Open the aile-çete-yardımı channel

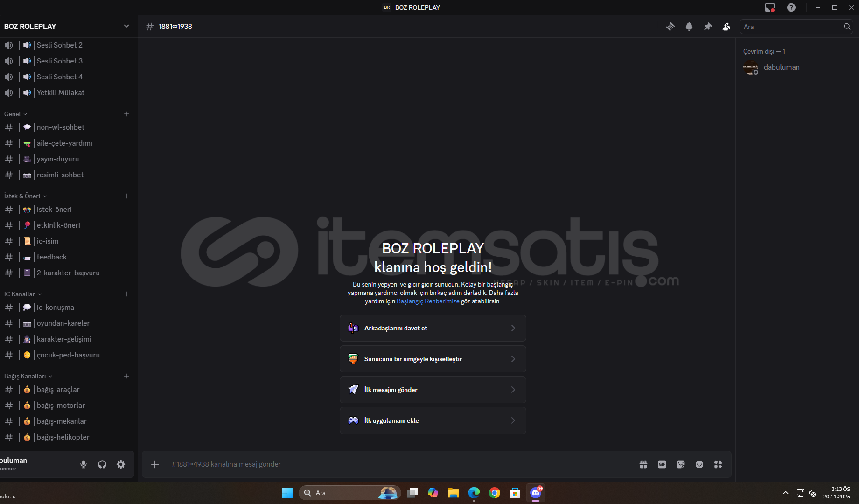click(x=67, y=143)
